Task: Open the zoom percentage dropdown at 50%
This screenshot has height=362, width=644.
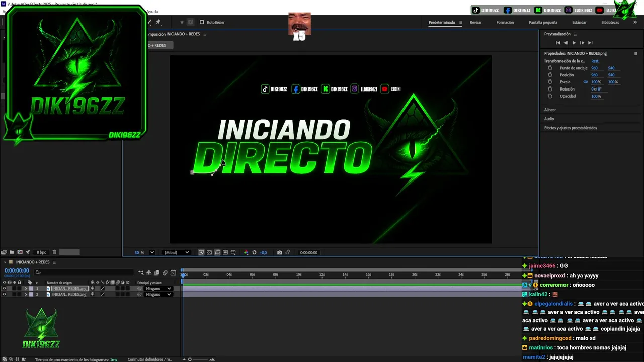Action: coord(152,252)
